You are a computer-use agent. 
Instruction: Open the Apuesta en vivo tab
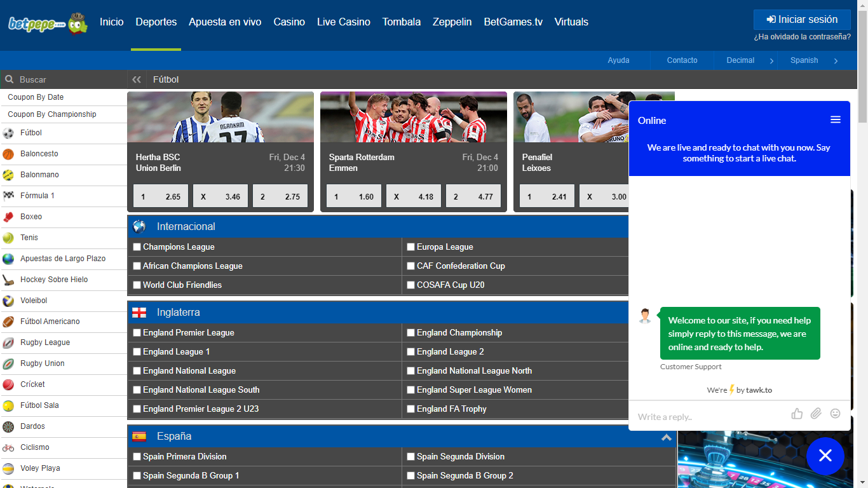pyautogui.click(x=225, y=22)
